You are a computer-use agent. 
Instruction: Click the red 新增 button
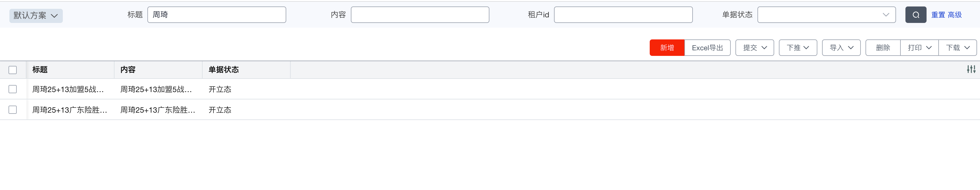(667, 48)
